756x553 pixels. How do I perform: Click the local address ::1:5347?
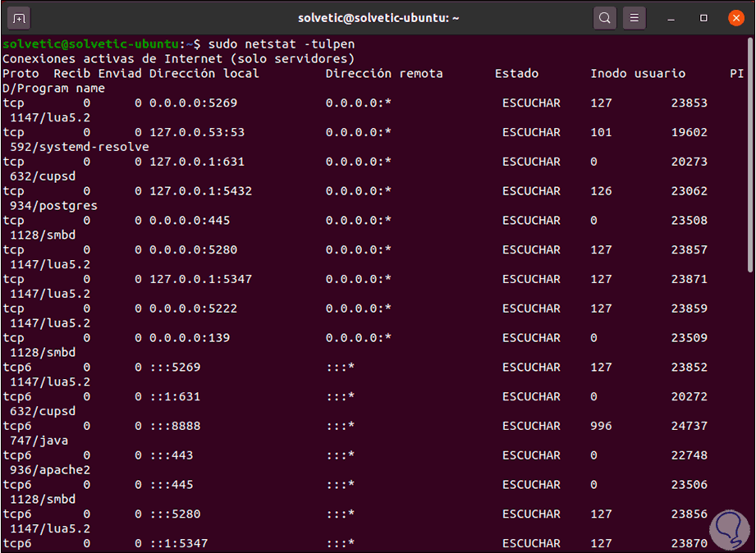[x=178, y=543]
